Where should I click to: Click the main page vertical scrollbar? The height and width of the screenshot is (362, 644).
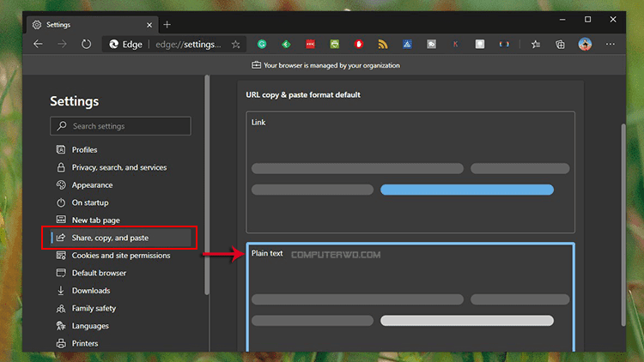tap(623, 225)
